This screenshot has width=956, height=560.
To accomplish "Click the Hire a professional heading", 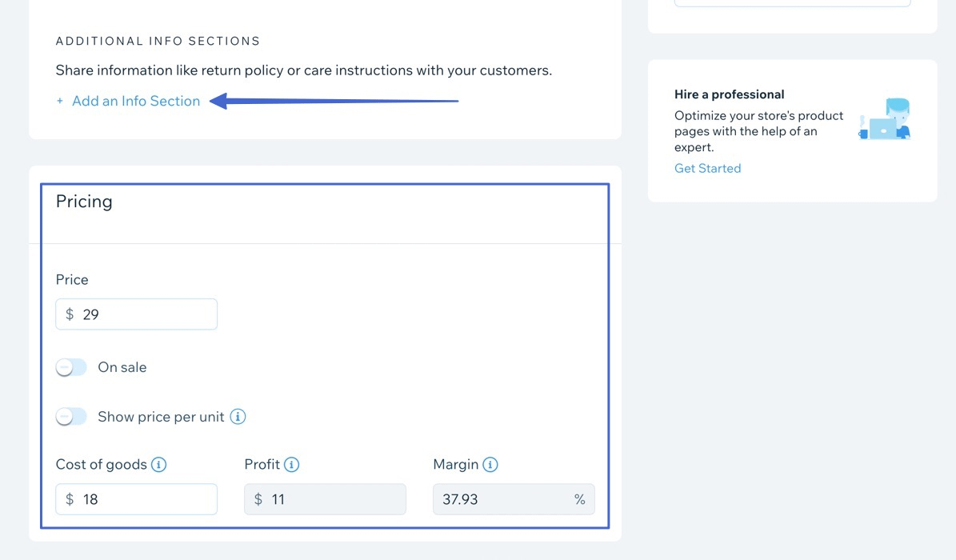I will 729,94.
